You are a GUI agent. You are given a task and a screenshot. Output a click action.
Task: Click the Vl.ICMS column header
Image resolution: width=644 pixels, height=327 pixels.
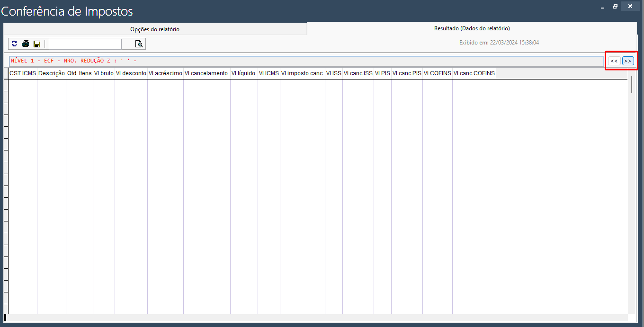[x=269, y=73]
